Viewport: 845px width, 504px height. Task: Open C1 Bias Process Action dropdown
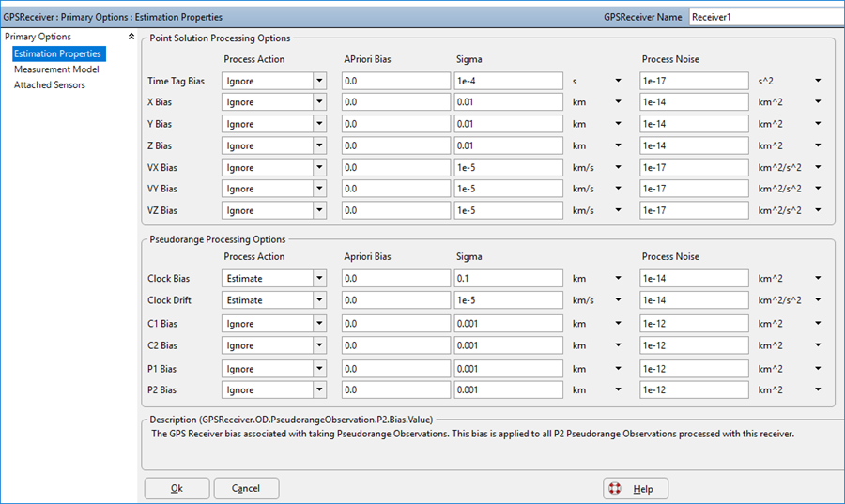[x=319, y=324]
